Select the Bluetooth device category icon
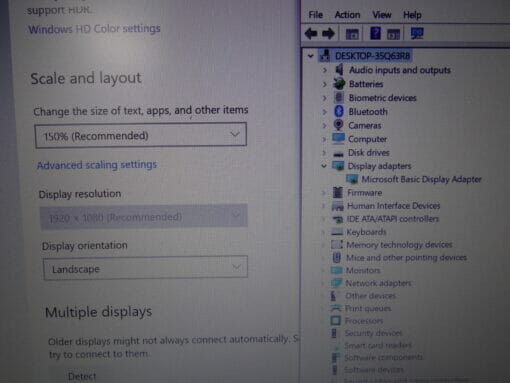The width and height of the screenshot is (510, 383). (339, 111)
